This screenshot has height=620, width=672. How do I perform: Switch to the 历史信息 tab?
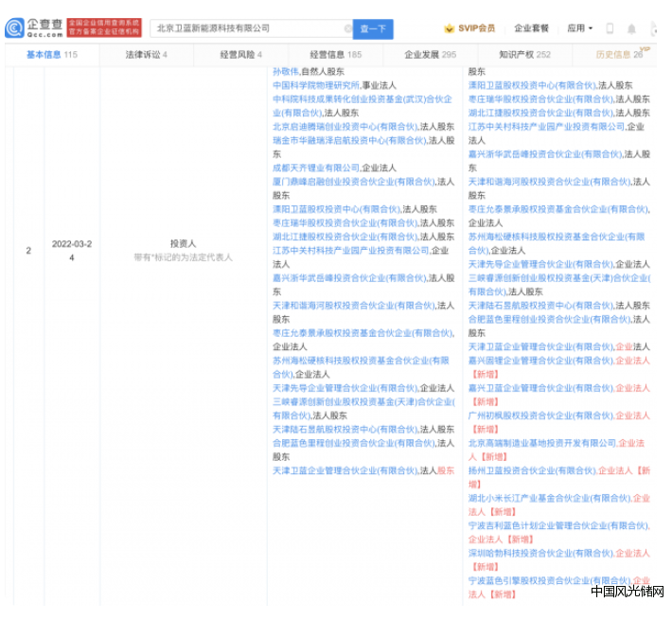(x=619, y=54)
